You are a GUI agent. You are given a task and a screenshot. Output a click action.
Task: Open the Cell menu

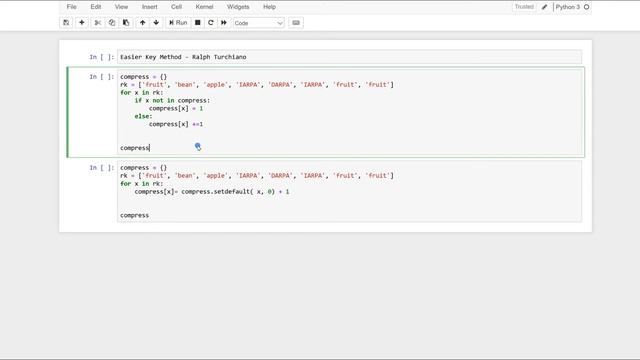pos(176,7)
